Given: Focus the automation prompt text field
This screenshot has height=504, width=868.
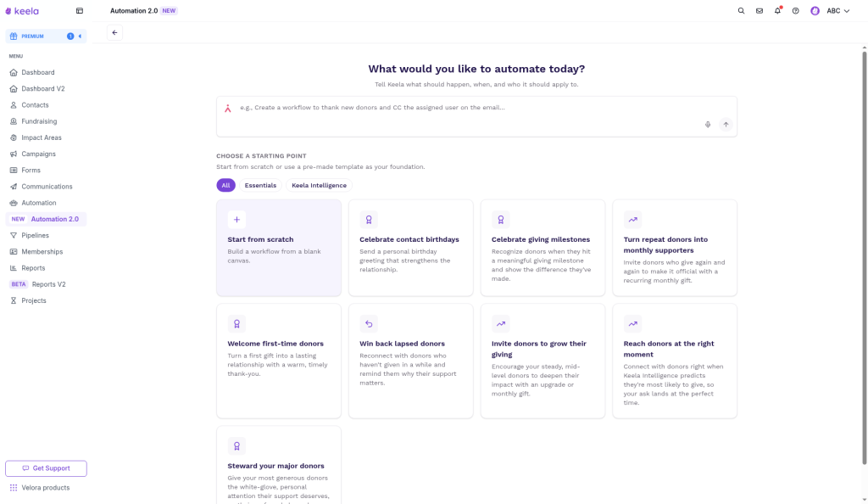Looking at the screenshot, I should 476,116.
